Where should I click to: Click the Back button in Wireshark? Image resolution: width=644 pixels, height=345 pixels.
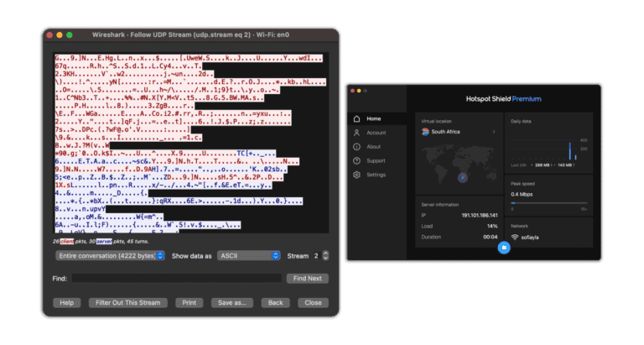tap(275, 303)
